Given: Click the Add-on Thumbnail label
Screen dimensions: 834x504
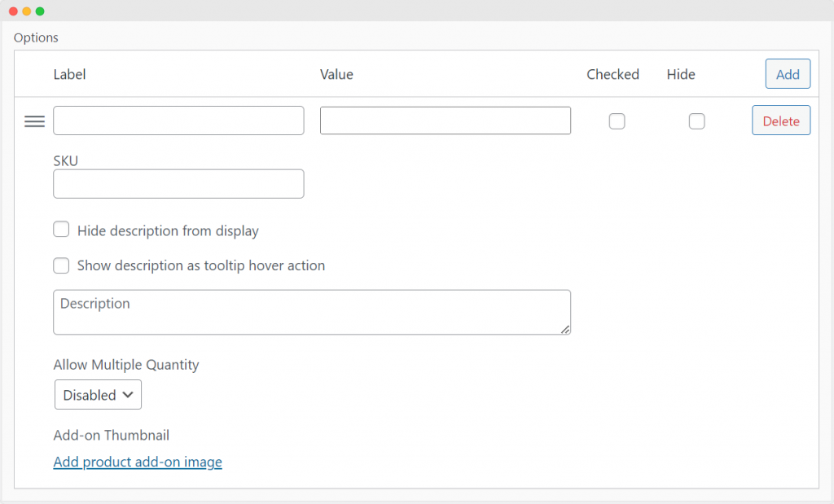Looking at the screenshot, I should 111,435.
